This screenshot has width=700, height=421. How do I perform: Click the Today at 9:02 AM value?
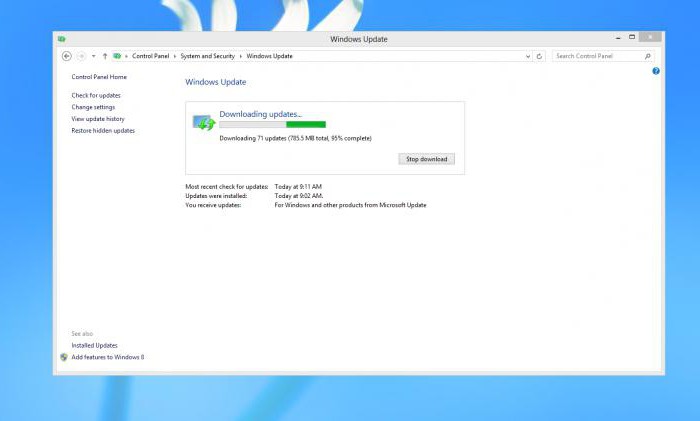click(x=299, y=196)
